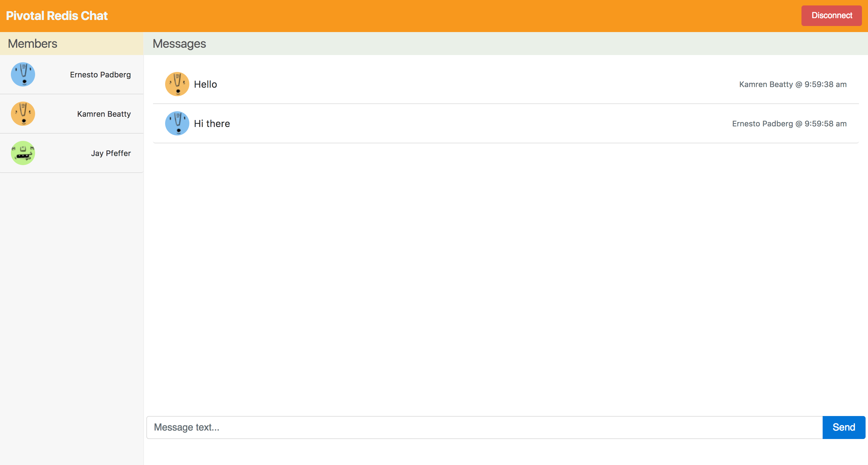Click the empty area below the members list
The width and height of the screenshot is (868, 465).
[x=71, y=303]
